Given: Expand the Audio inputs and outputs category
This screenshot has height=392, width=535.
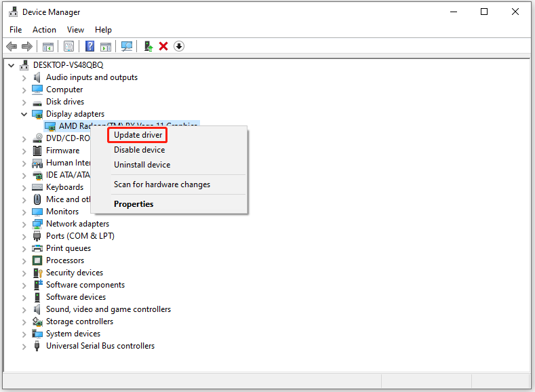Looking at the screenshot, I should point(24,78).
